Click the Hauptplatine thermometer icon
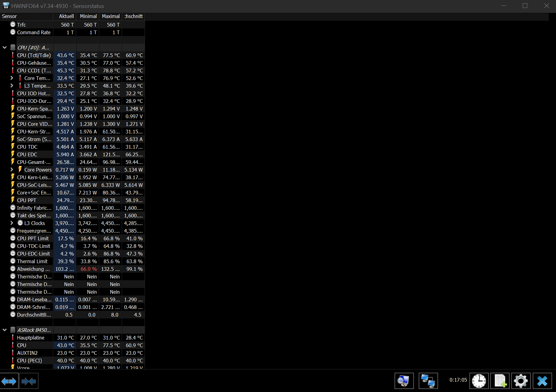 point(13,338)
